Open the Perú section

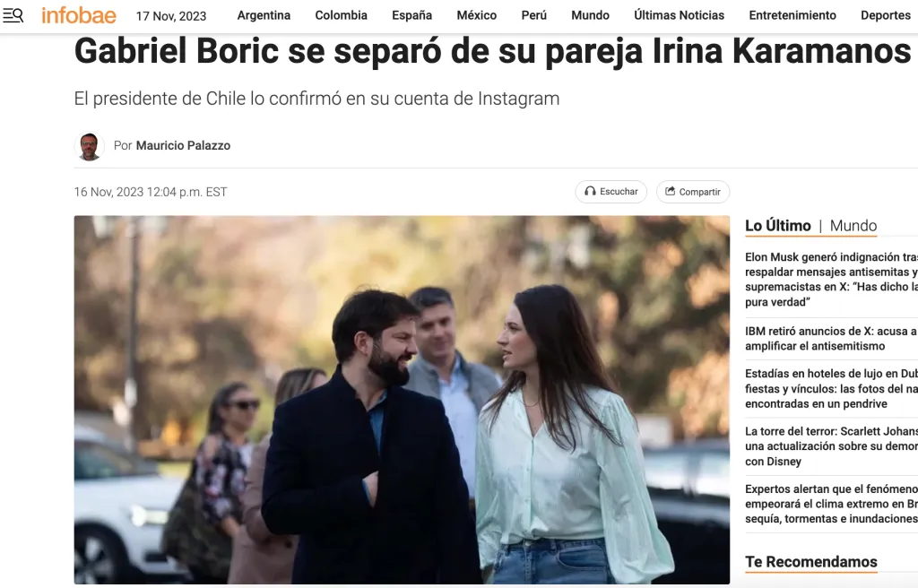click(x=534, y=15)
